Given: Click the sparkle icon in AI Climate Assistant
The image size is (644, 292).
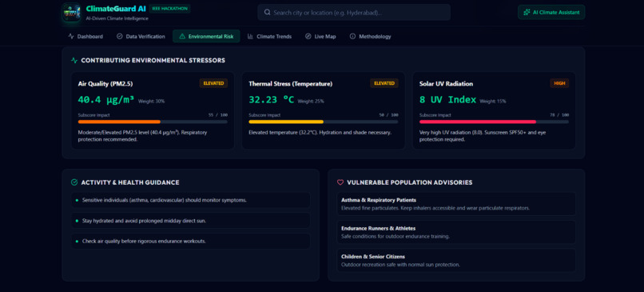Looking at the screenshot, I should [x=527, y=12].
